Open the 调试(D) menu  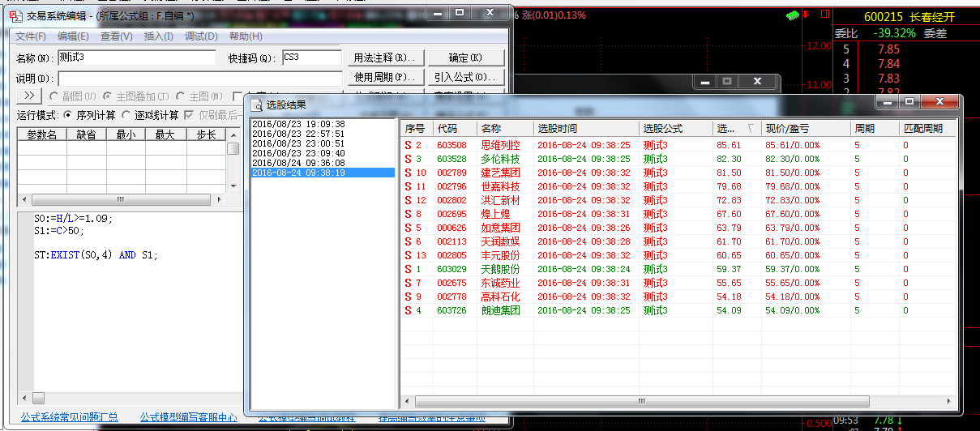(201, 36)
